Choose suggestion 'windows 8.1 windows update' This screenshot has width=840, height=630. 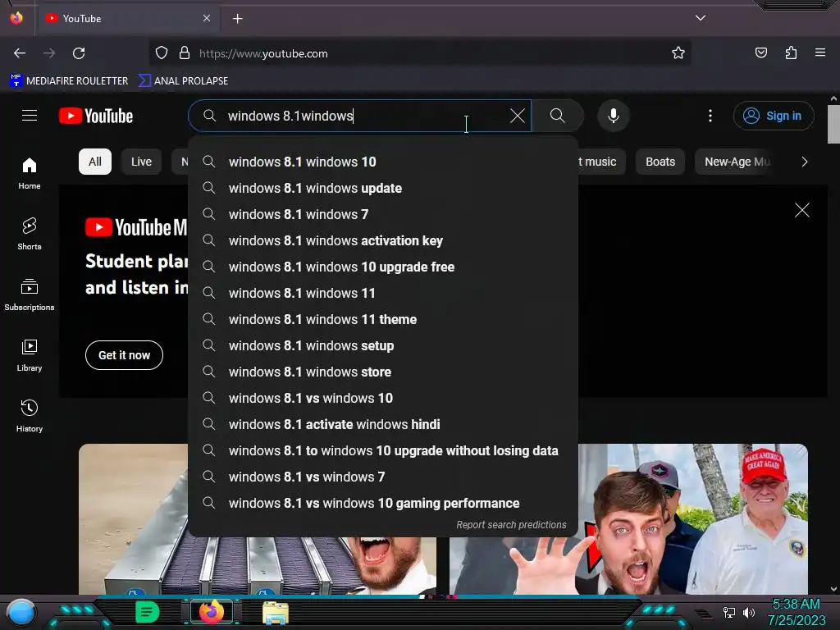[x=383, y=188]
